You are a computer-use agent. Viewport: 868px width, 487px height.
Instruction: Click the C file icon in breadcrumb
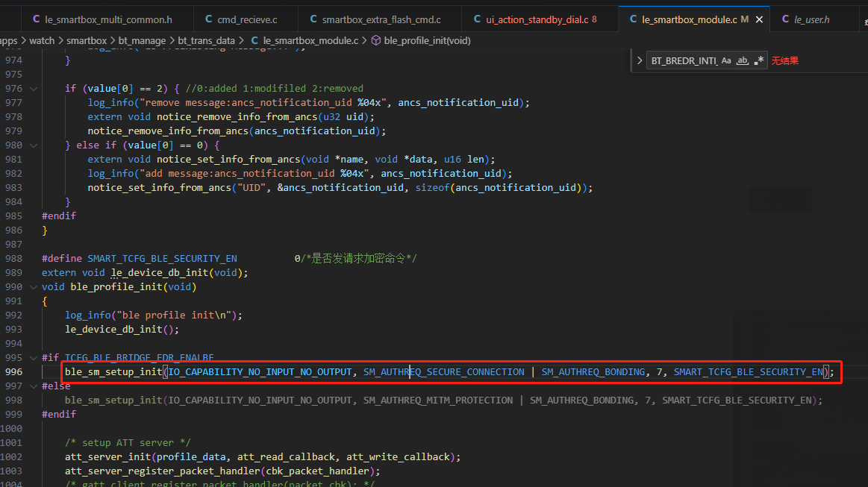click(x=255, y=40)
